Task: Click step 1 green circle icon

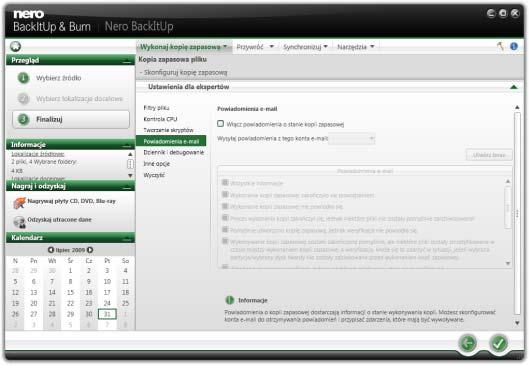Action: [x=23, y=78]
